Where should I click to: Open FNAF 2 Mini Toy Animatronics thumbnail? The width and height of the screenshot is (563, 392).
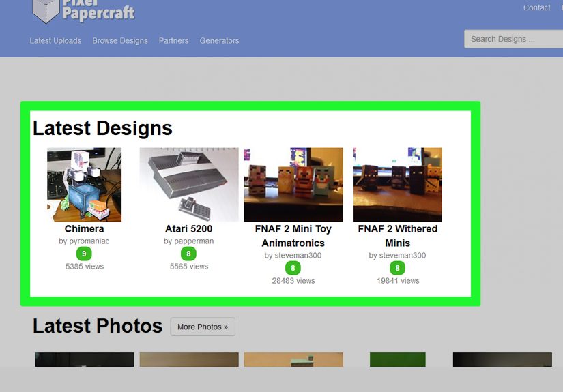[x=293, y=184]
